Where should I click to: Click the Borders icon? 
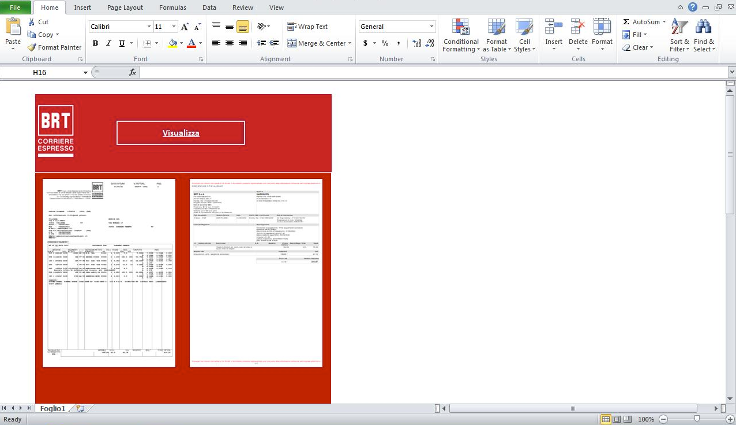[x=147, y=43]
